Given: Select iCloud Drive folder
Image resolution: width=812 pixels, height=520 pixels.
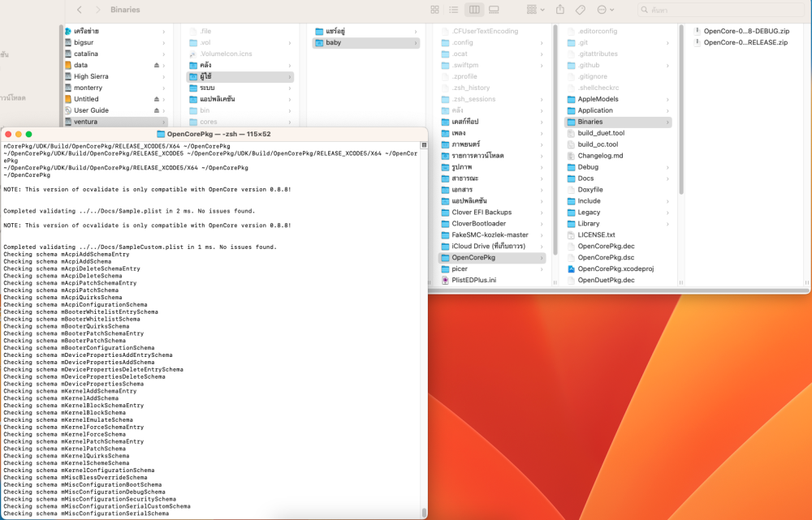Looking at the screenshot, I should (492, 247).
